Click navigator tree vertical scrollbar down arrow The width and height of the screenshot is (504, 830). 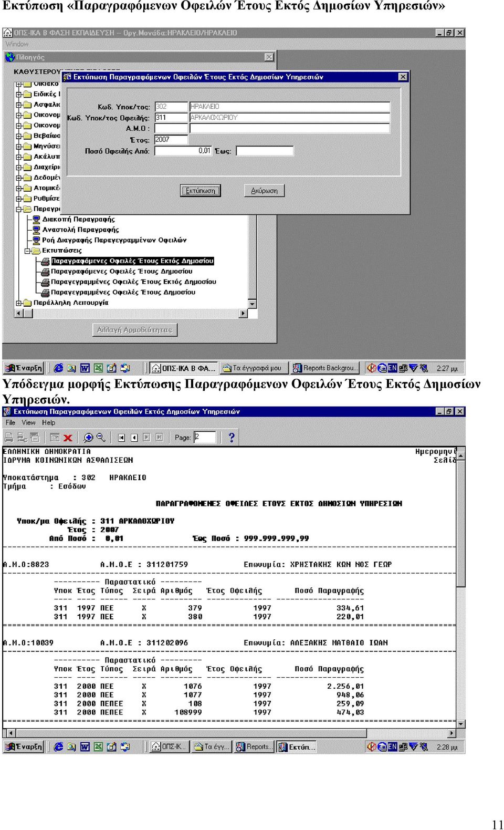[253, 304]
